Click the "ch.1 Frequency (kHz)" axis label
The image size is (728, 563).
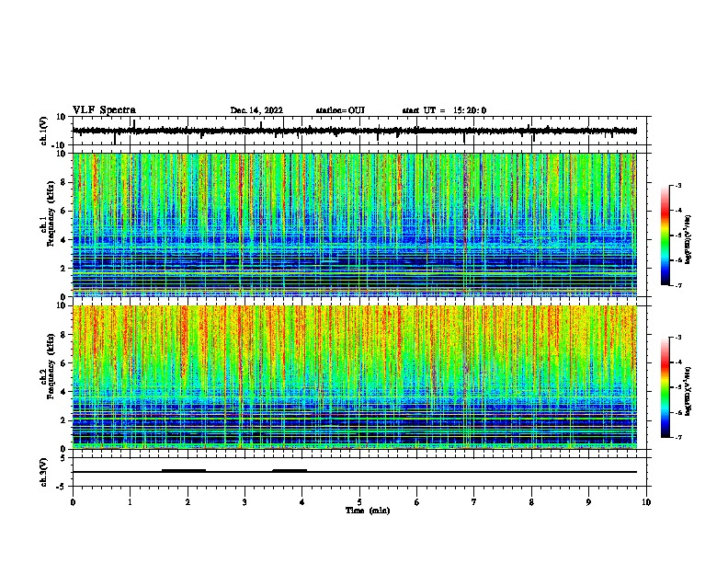click(48, 213)
